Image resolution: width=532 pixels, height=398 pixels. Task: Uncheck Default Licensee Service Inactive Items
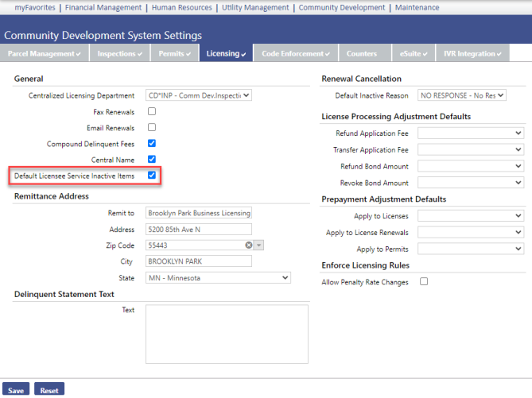(x=152, y=175)
